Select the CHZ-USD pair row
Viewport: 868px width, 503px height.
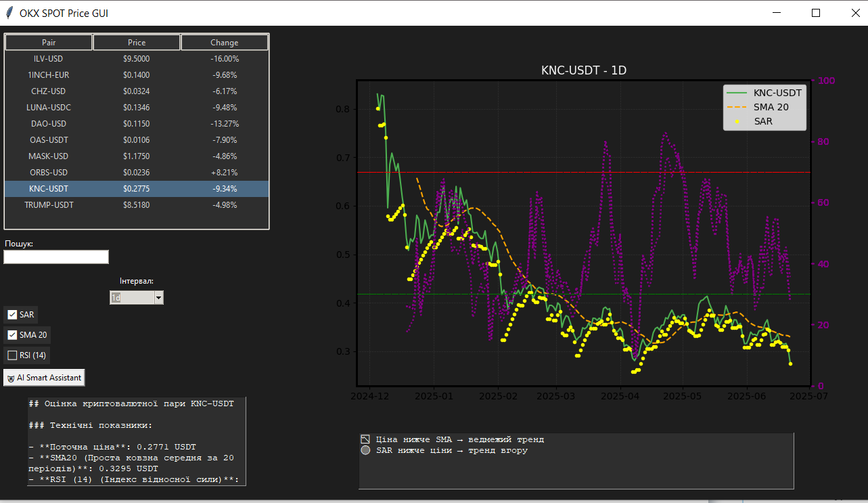point(137,91)
